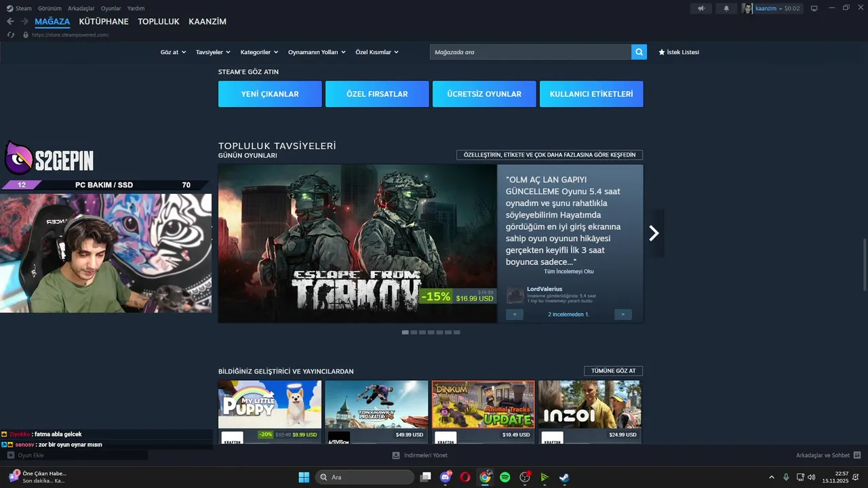Image resolution: width=868 pixels, height=488 pixels.
Task: Click the Steam announcements megaphone icon
Action: pyautogui.click(x=701, y=8)
